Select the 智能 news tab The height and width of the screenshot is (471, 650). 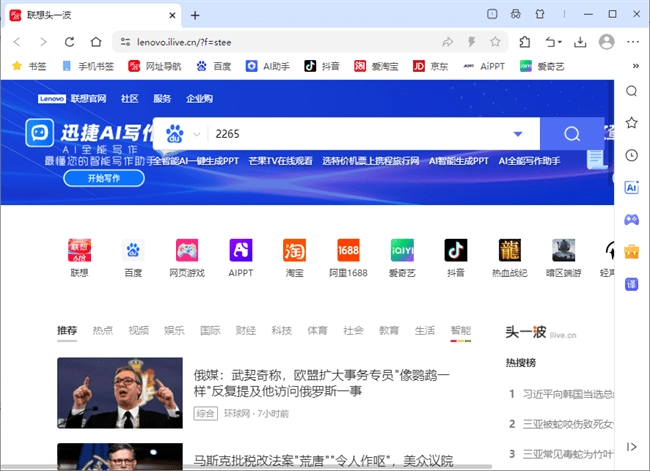(x=461, y=330)
